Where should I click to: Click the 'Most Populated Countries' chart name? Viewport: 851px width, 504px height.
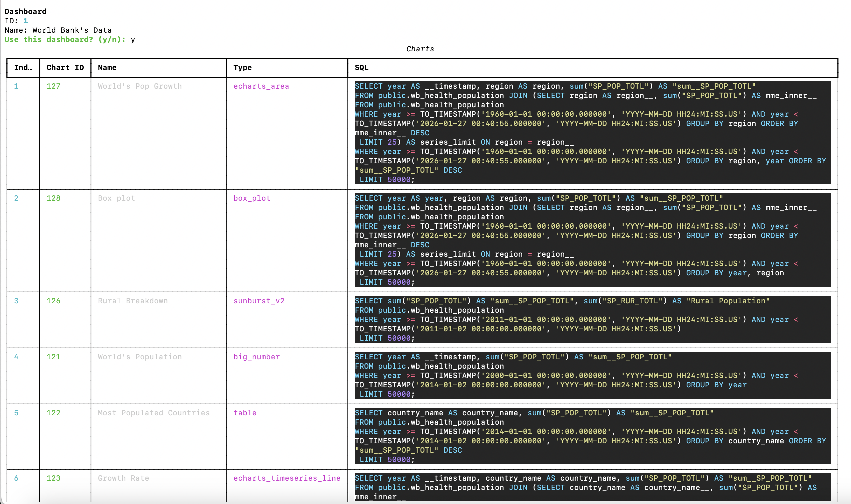(x=153, y=413)
